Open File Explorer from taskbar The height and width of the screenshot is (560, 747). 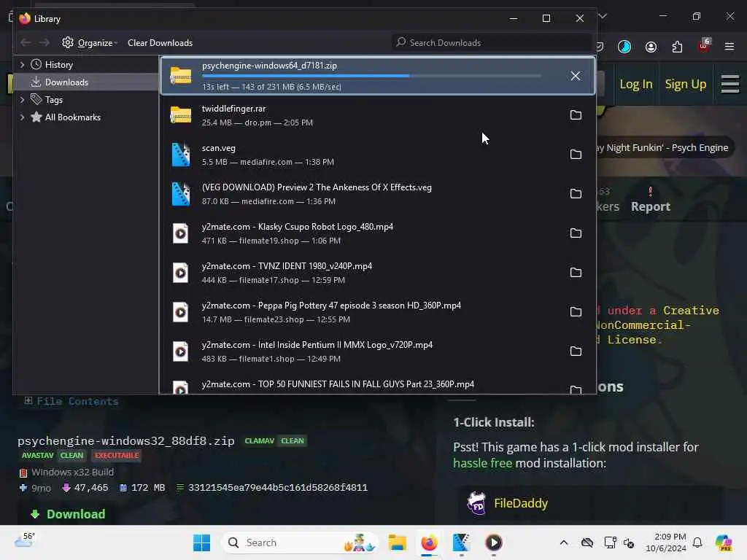pos(397,542)
